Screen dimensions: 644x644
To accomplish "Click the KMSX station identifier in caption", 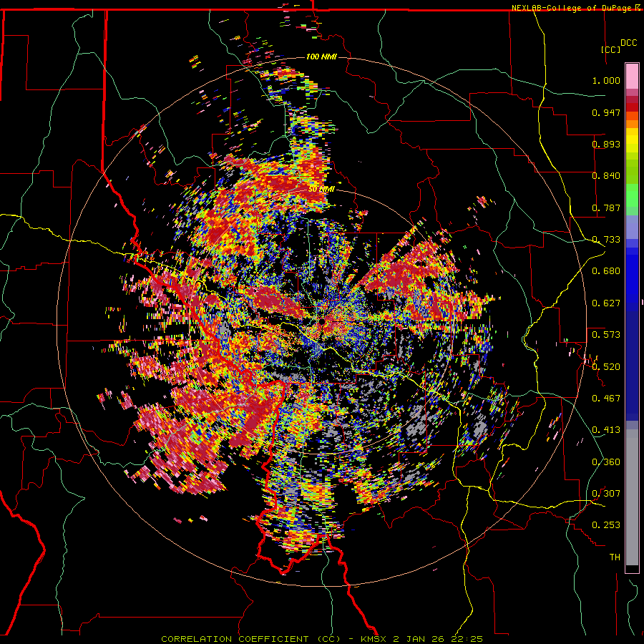I will coord(374,639).
